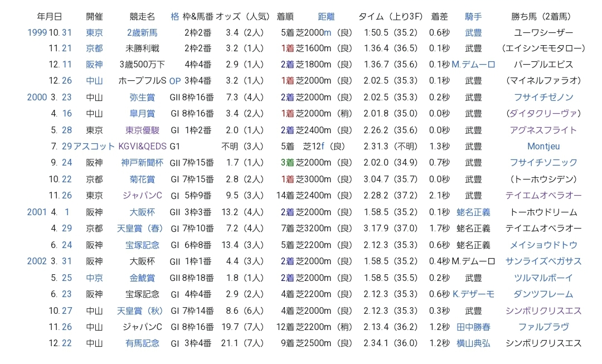The image size is (602, 364).
Task: Open the 2歳新馬 race link
Action: [142, 32]
